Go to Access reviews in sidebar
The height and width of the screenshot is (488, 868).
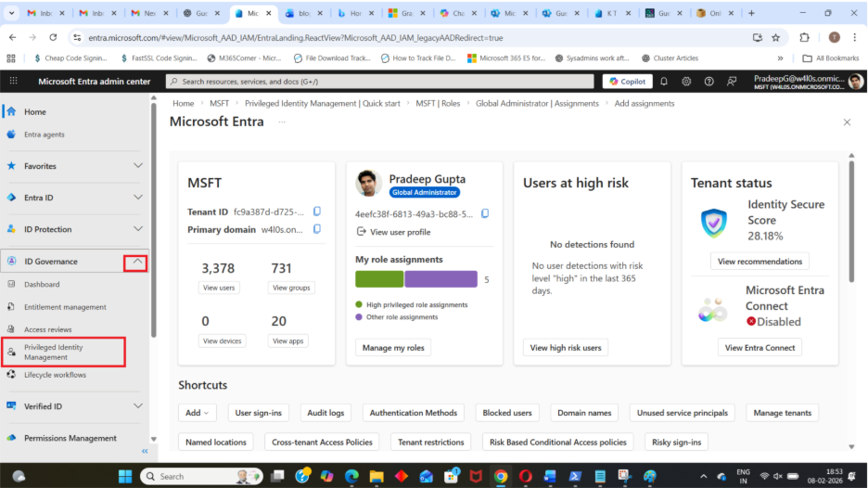47,329
